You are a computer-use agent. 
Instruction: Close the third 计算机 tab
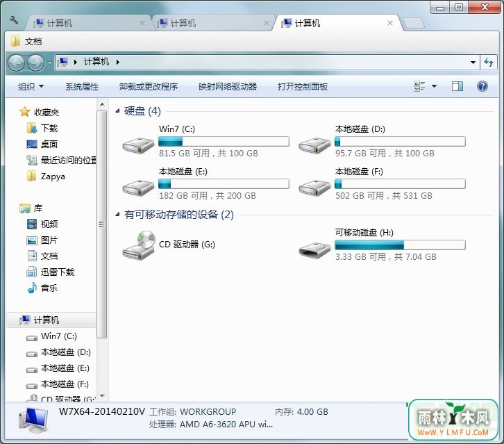[390, 23]
